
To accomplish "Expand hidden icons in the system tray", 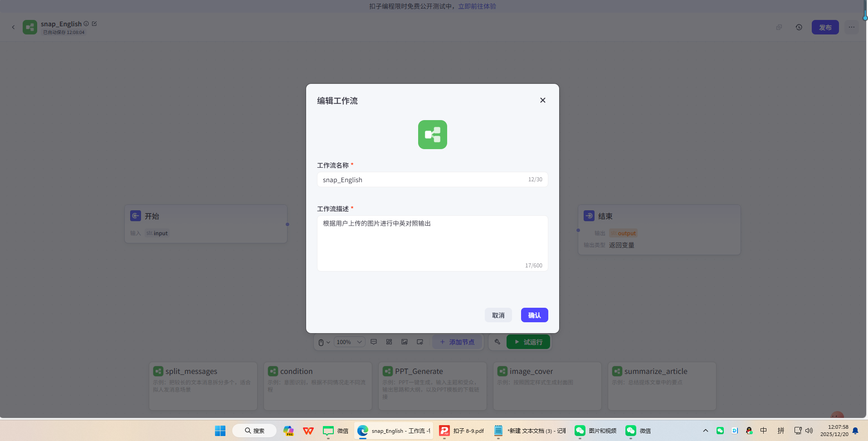I will [x=706, y=431].
